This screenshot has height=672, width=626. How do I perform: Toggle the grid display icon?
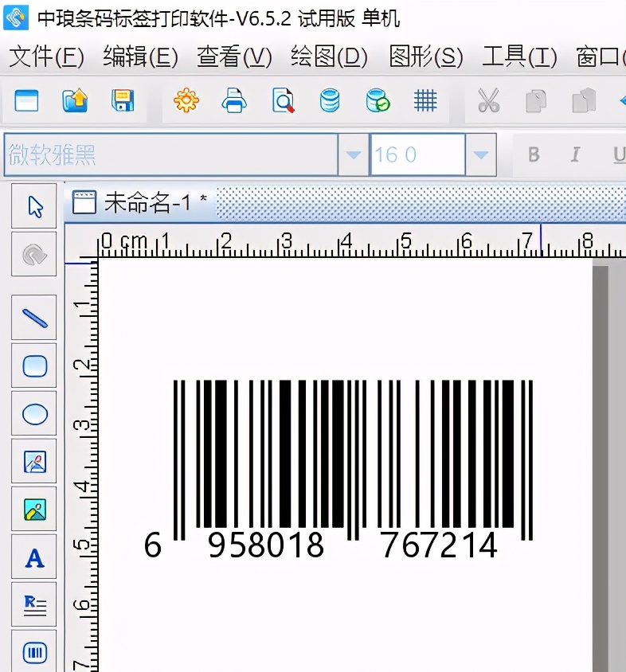click(x=425, y=100)
